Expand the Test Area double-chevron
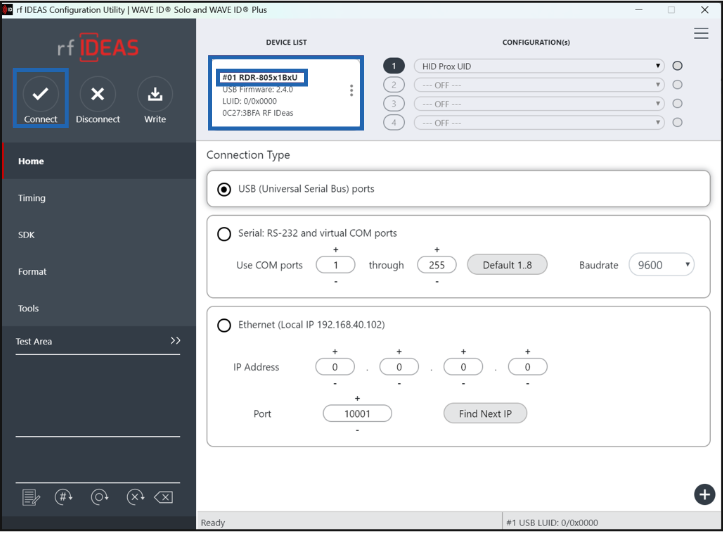 click(x=175, y=341)
